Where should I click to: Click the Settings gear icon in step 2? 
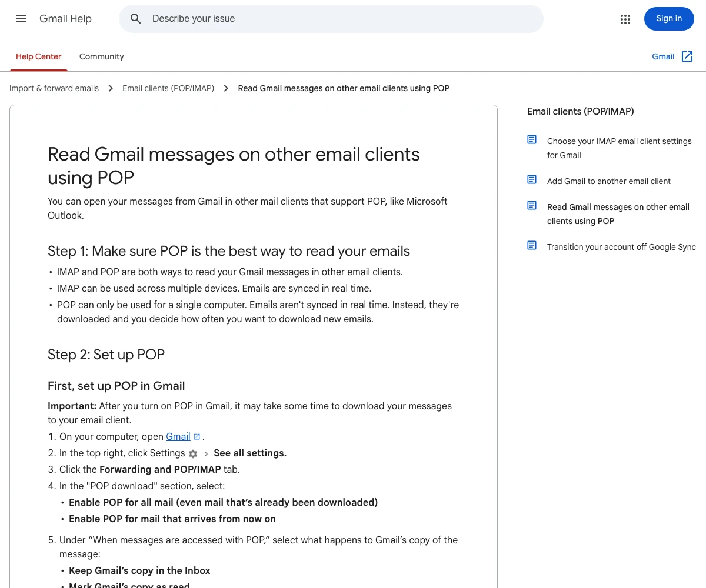[x=193, y=454]
